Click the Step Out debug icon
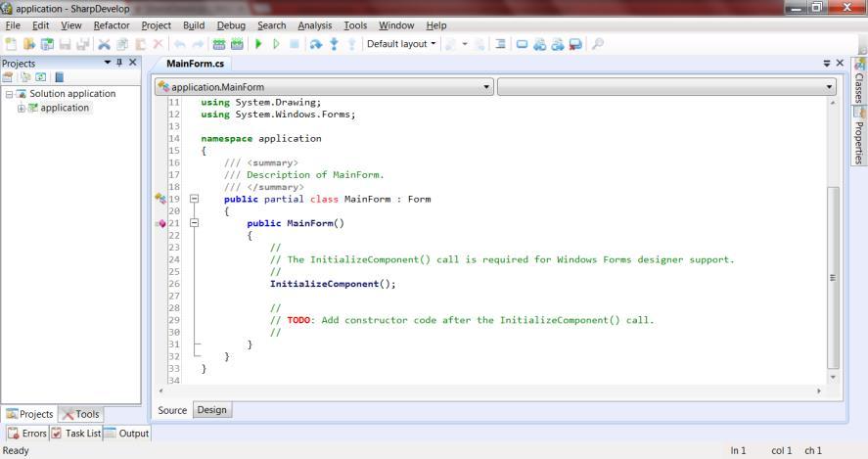Viewport: 868px width, 459px height. click(351, 44)
